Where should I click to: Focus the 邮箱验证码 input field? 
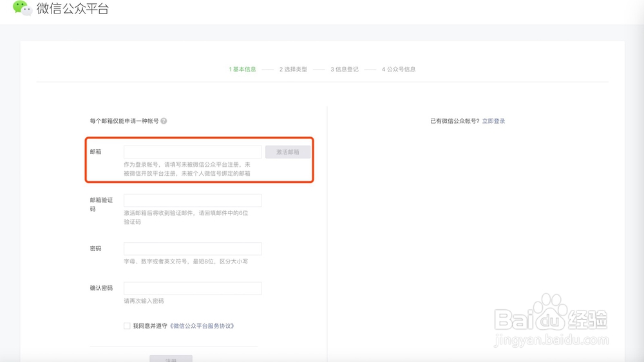click(193, 200)
